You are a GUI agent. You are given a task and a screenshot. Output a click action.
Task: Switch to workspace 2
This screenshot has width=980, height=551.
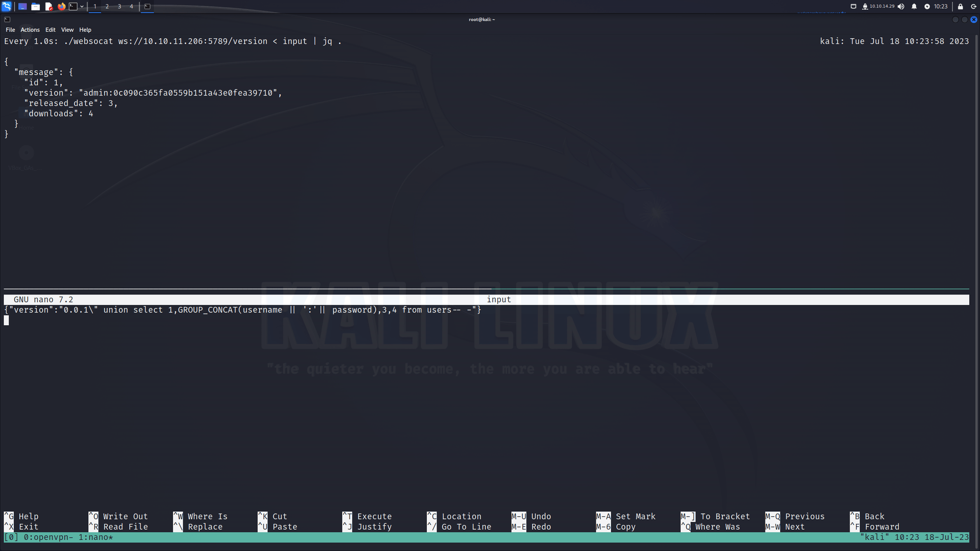pyautogui.click(x=107, y=6)
